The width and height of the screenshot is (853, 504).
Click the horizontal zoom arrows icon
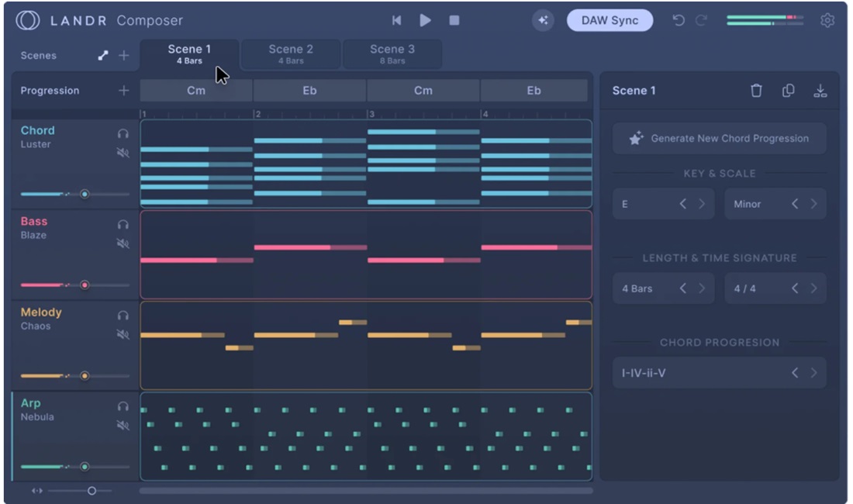(x=37, y=491)
